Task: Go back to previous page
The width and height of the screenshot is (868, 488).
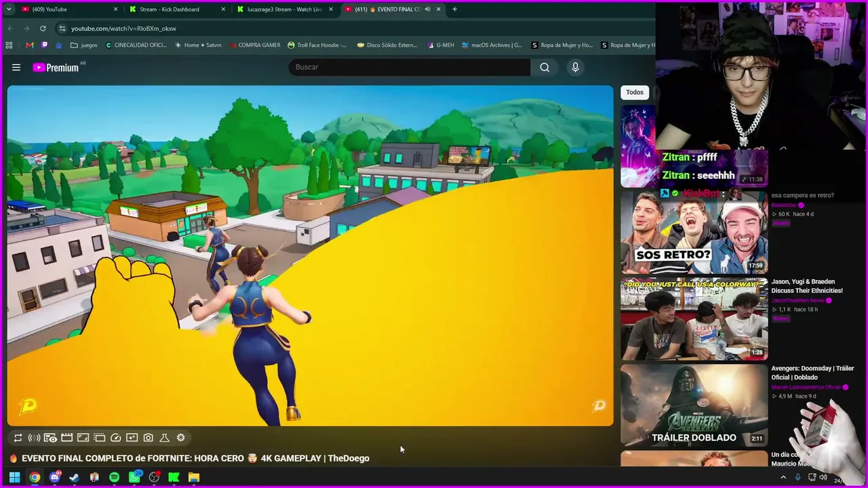Action: (x=10, y=28)
